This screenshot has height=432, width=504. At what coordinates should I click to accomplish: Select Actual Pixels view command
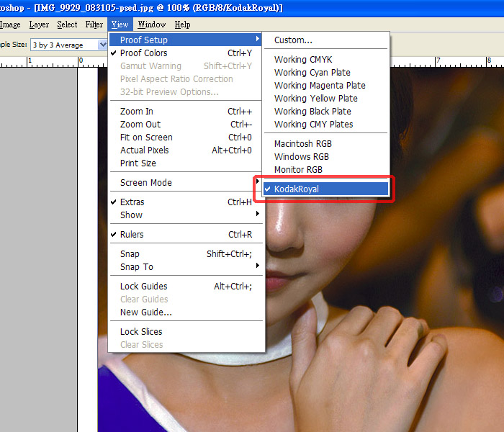[145, 150]
